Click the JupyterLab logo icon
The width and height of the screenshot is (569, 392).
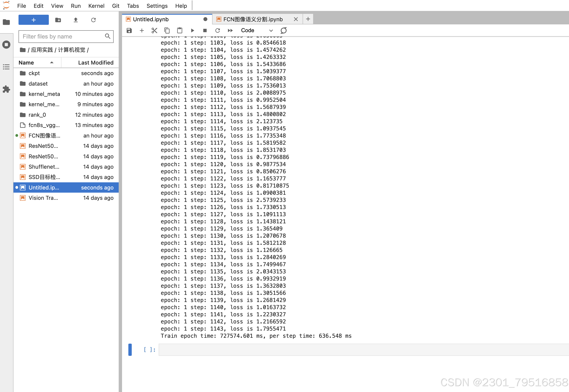pyautogui.click(x=6, y=5)
